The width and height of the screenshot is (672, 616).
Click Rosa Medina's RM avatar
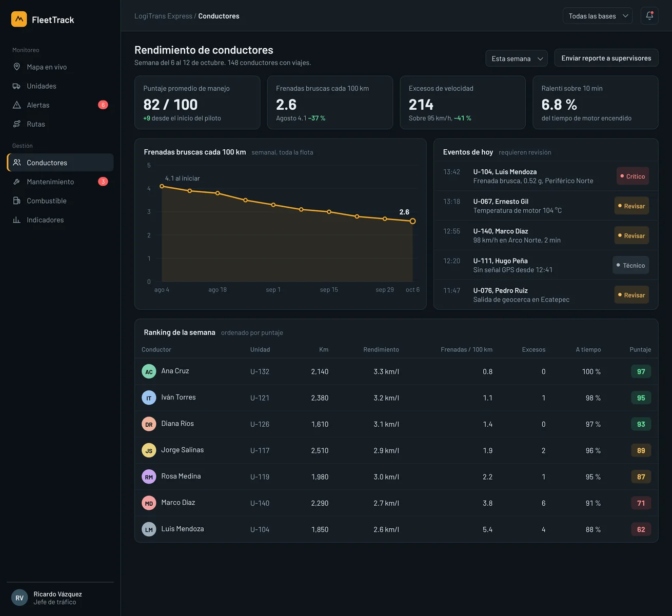pyautogui.click(x=149, y=476)
